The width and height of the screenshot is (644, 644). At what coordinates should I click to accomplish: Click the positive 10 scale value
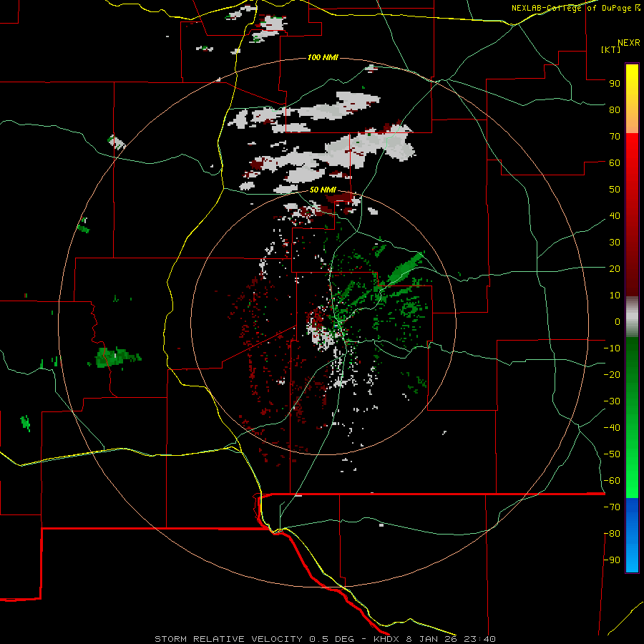tap(615, 296)
